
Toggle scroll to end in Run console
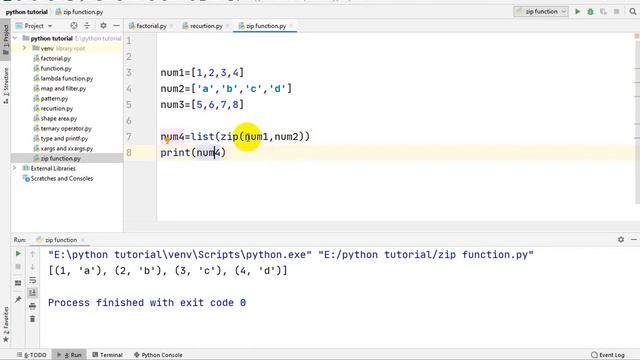[33, 293]
